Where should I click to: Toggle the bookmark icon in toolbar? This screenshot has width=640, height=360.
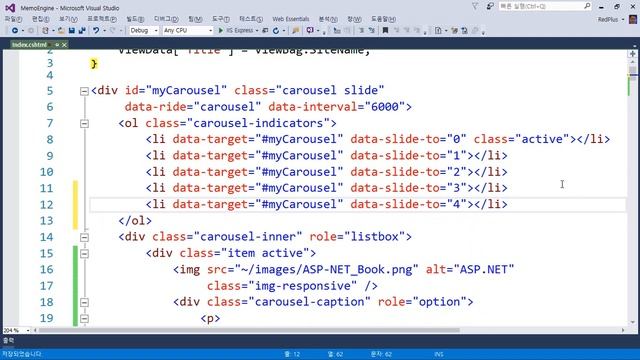(385, 31)
